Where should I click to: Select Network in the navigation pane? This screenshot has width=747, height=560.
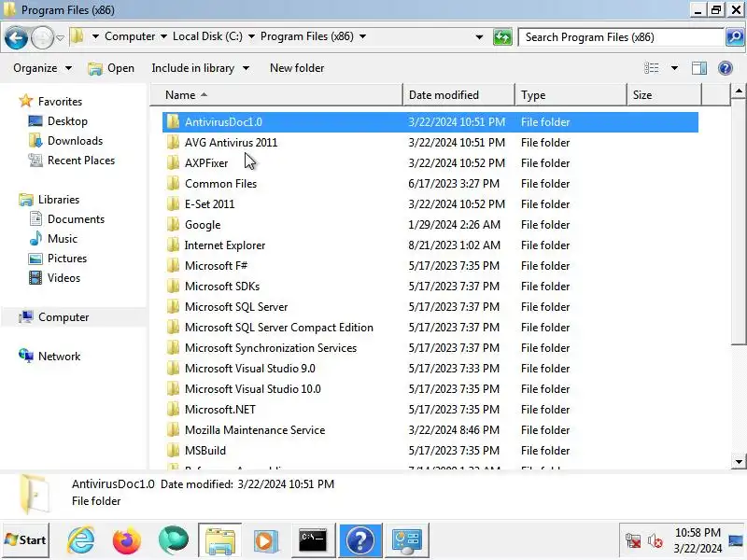(x=59, y=357)
